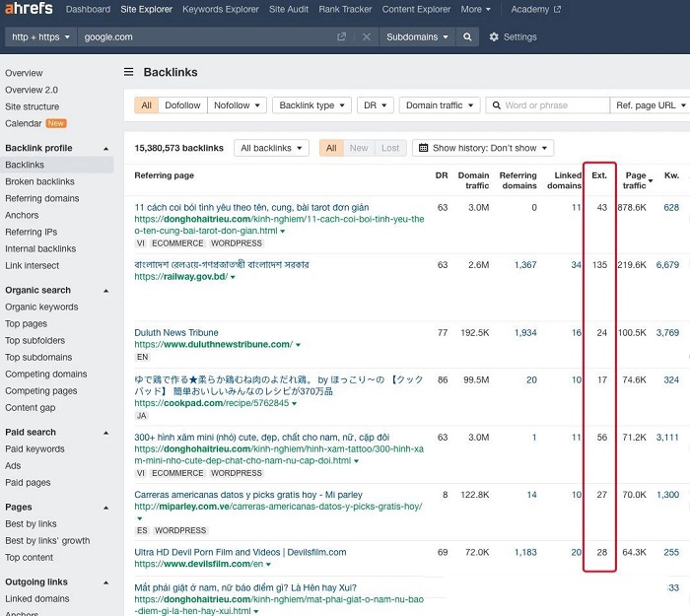Clear the google.com search field
Viewport: 690px width, 616px height.
pos(366,37)
